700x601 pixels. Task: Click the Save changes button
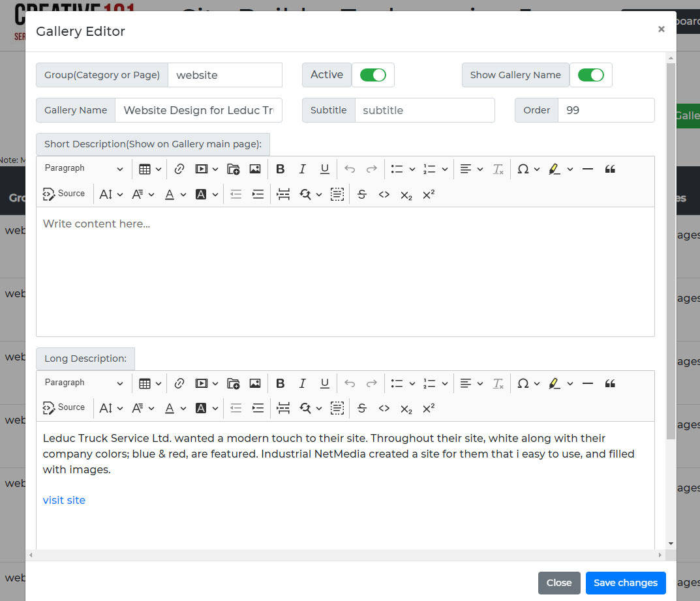(626, 583)
